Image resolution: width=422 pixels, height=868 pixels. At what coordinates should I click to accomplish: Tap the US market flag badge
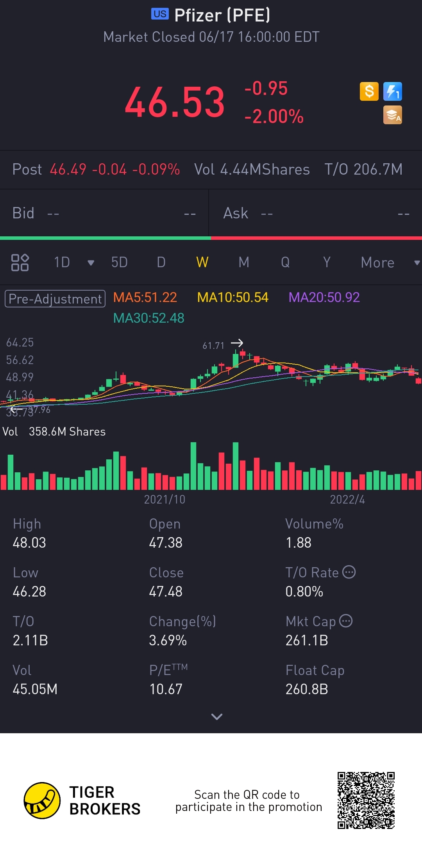click(160, 14)
